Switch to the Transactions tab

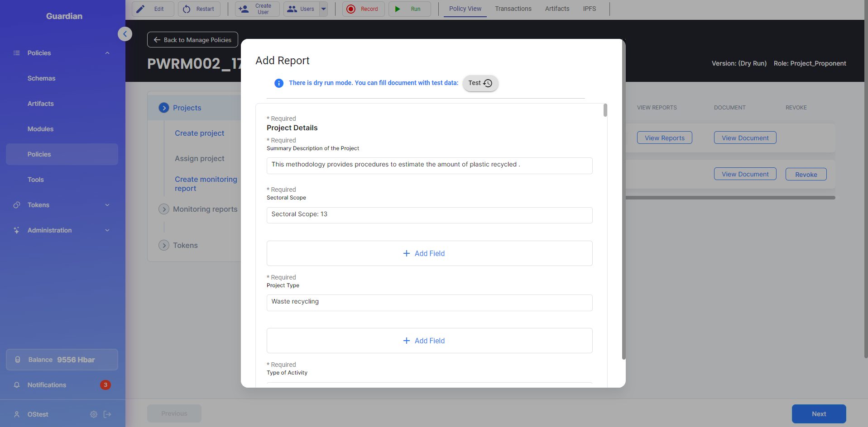point(513,9)
